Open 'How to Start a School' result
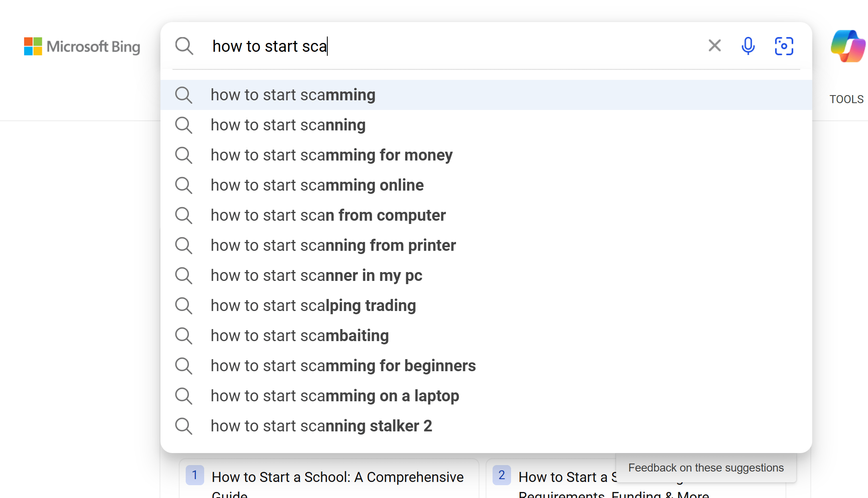868x498 pixels. (x=337, y=477)
